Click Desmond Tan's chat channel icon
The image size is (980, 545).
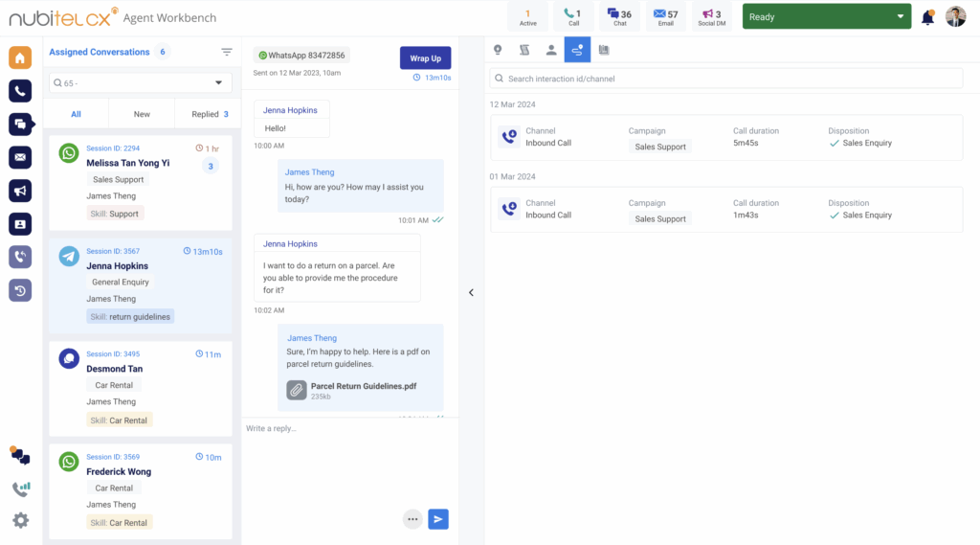coord(69,358)
